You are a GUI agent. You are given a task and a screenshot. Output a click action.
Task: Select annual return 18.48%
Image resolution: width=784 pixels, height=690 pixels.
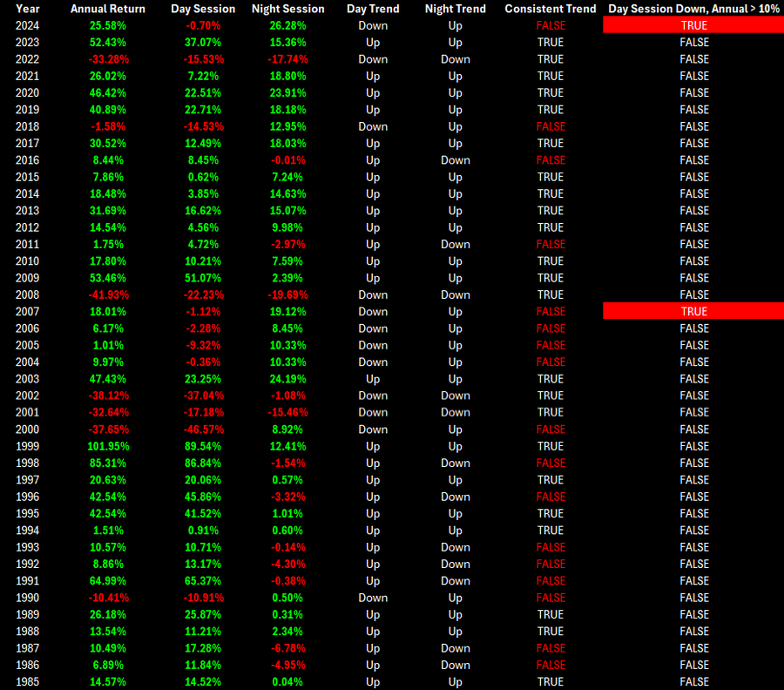(x=108, y=194)
